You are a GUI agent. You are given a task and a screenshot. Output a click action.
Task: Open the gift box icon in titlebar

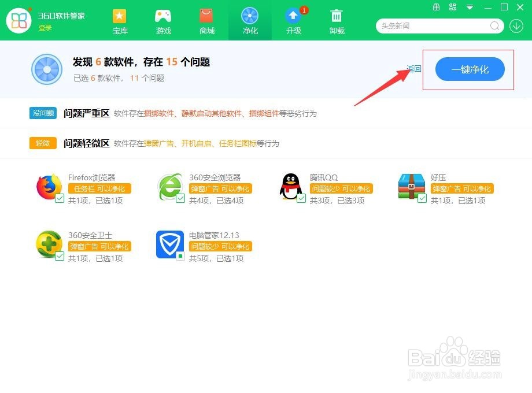[436, 8]
